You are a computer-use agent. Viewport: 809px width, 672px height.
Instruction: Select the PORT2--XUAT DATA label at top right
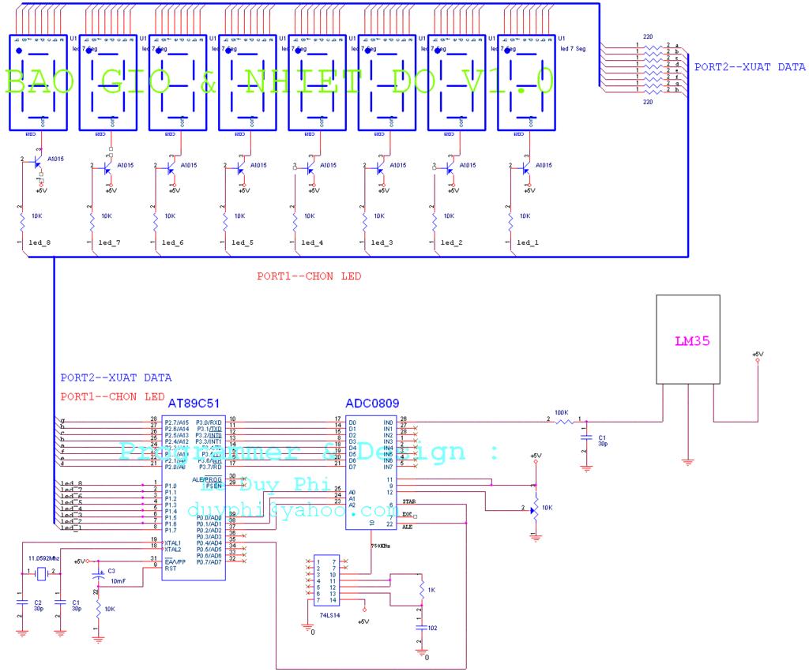click(750, 66)
